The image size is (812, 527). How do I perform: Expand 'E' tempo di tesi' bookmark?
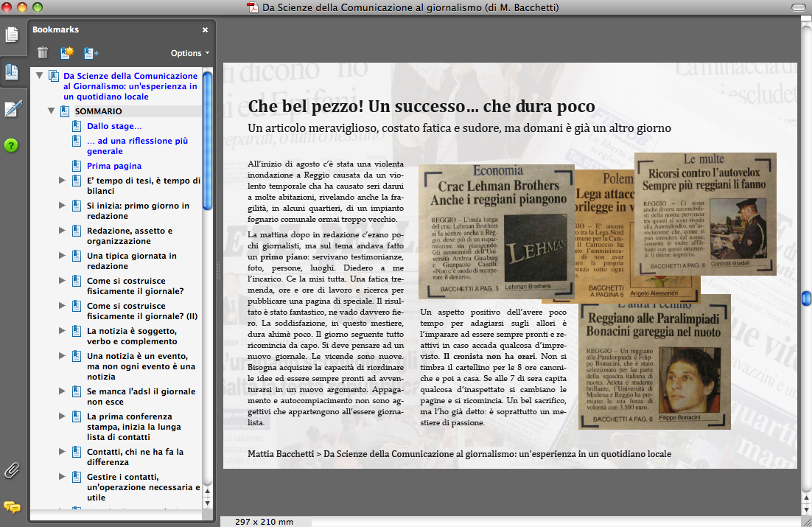point(63,181)
